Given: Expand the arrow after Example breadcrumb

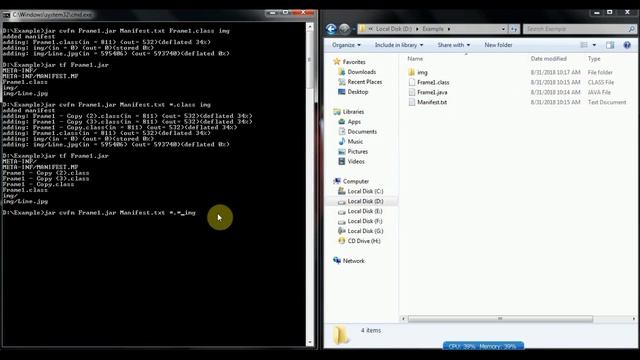Looking at the screenshot, I should (449, 29).
